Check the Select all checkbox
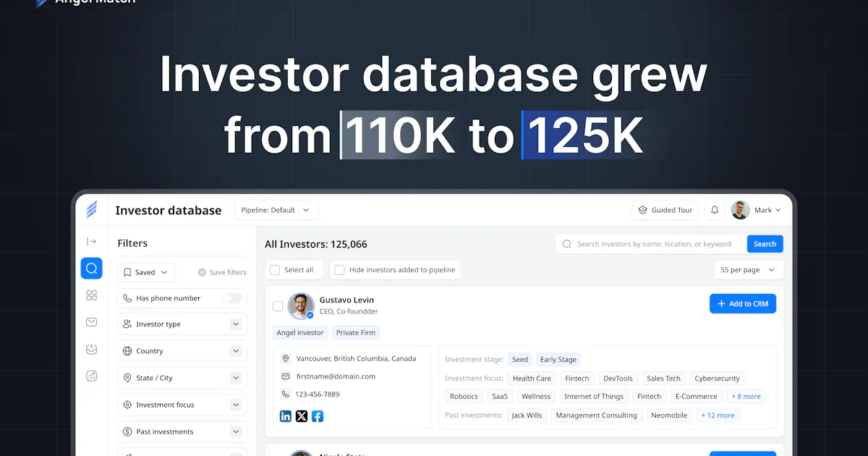The width and height of the screenshot is (868, 456). 275,270
